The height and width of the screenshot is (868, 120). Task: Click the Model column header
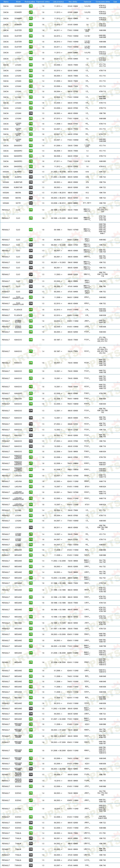(18, 1)
